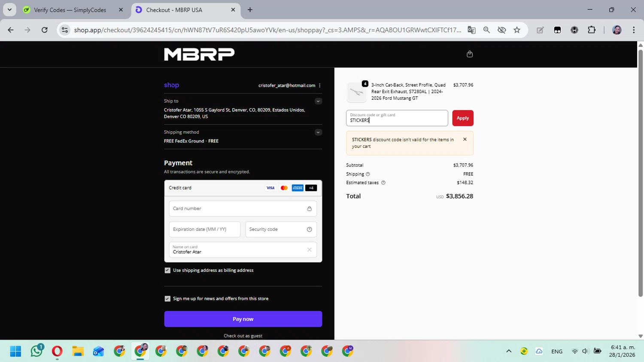Click Check out as guest link
The height and width of the screenshot is (362, 644).
coord(243,336)
